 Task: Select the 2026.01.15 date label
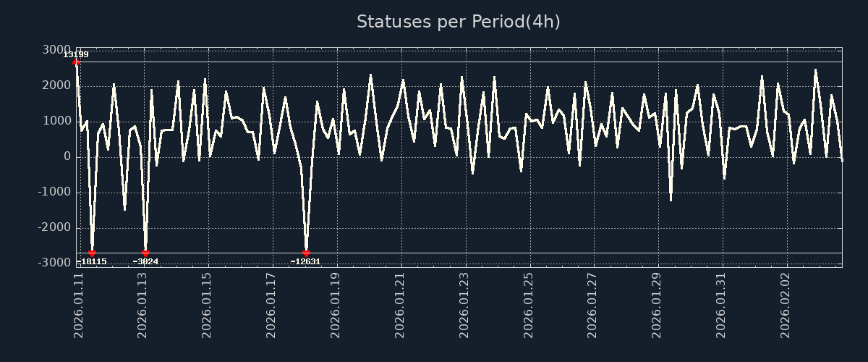click(x=208, y=305)
